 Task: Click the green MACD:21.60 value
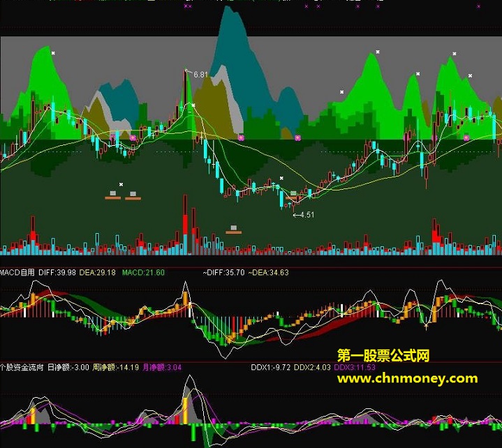point(143,272)
